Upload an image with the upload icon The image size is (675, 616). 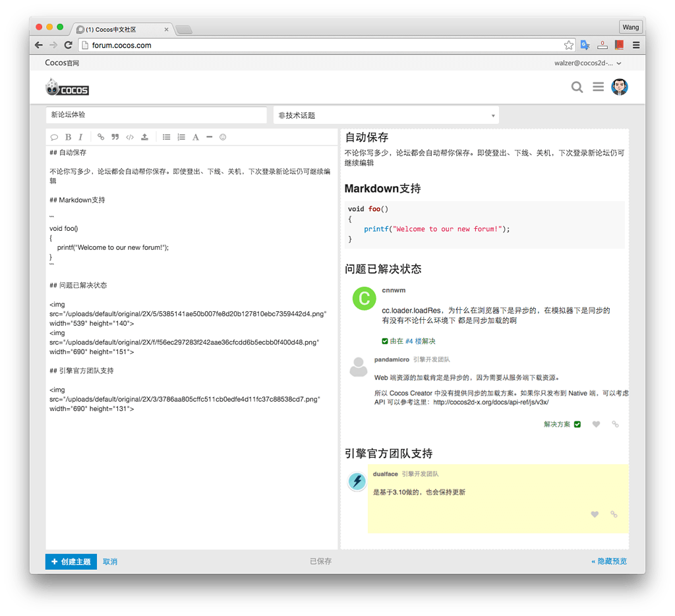click(x=144, y=137)
